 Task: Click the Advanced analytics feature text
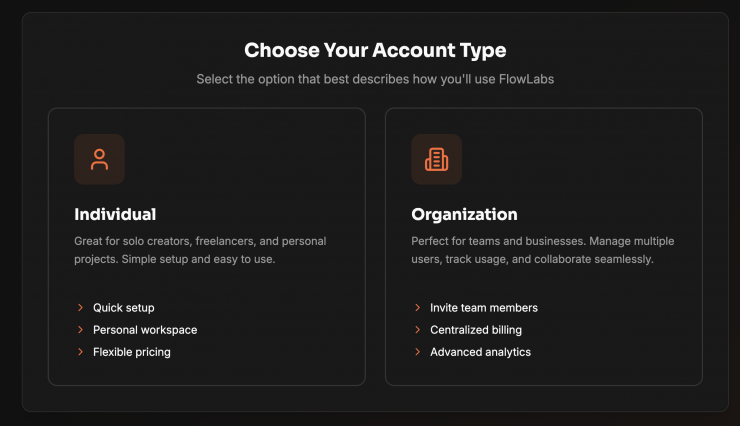[x=480, y=352]
